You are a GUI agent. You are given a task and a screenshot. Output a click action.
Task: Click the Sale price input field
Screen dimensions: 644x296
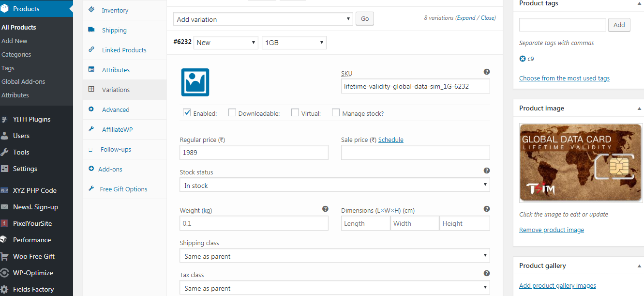click(x=416, y=152)
